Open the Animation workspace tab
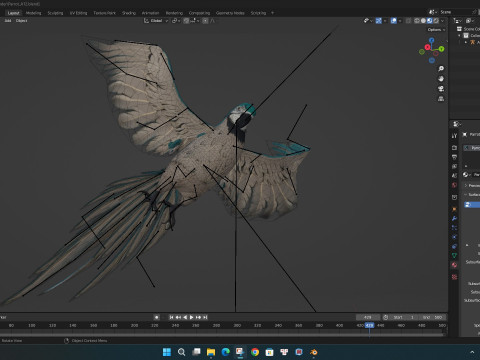The height and width of the screenshot is (360, 480). [x=150, y=13]
